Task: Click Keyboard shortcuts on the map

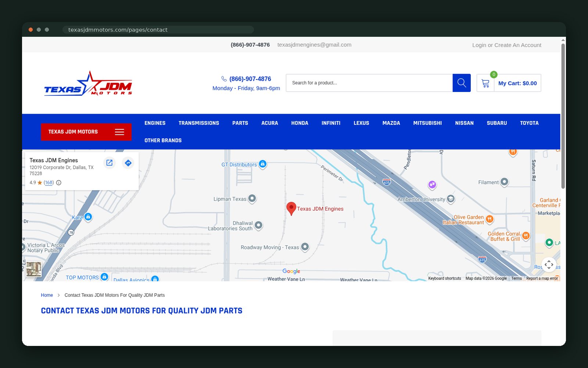Action: pyautogui.click(x=444, y=278)
